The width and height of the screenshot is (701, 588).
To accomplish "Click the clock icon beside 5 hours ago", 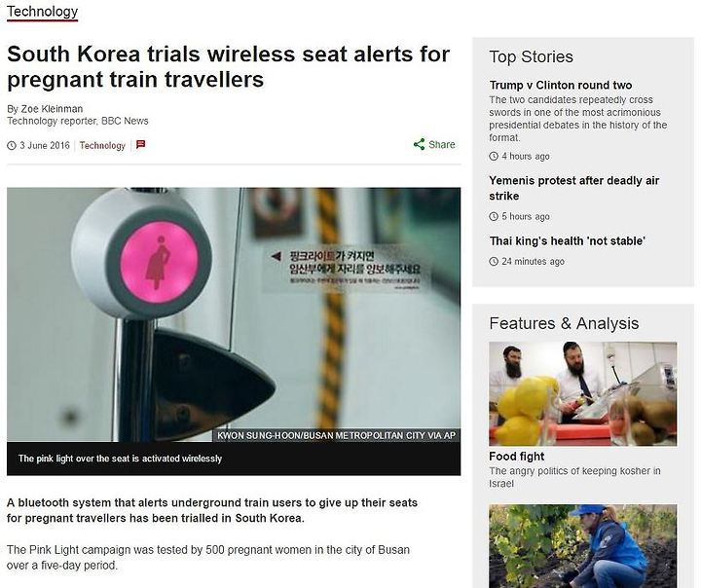I will [494, 216].
